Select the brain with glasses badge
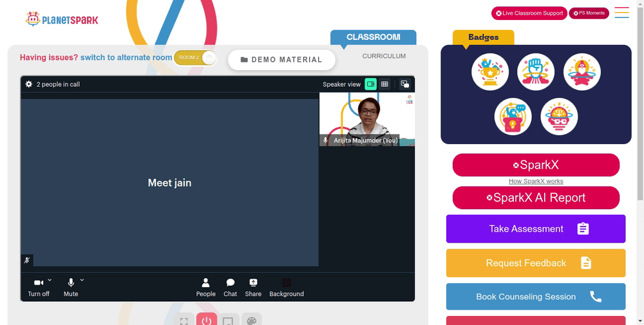 (559, 116)
